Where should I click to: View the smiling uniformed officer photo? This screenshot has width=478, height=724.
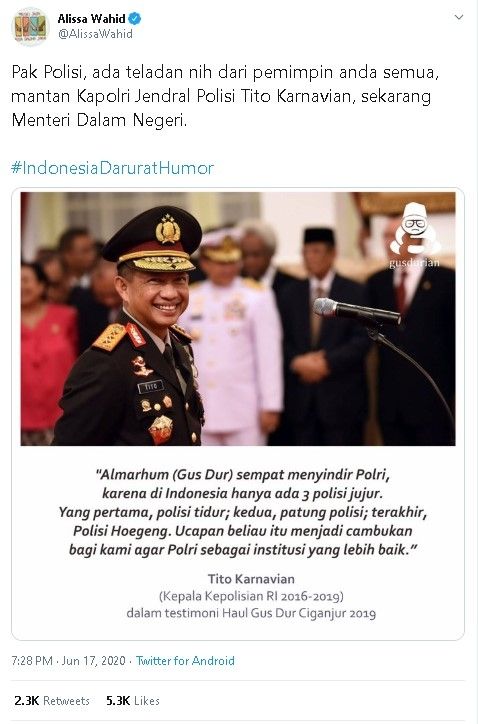point(238,319)
